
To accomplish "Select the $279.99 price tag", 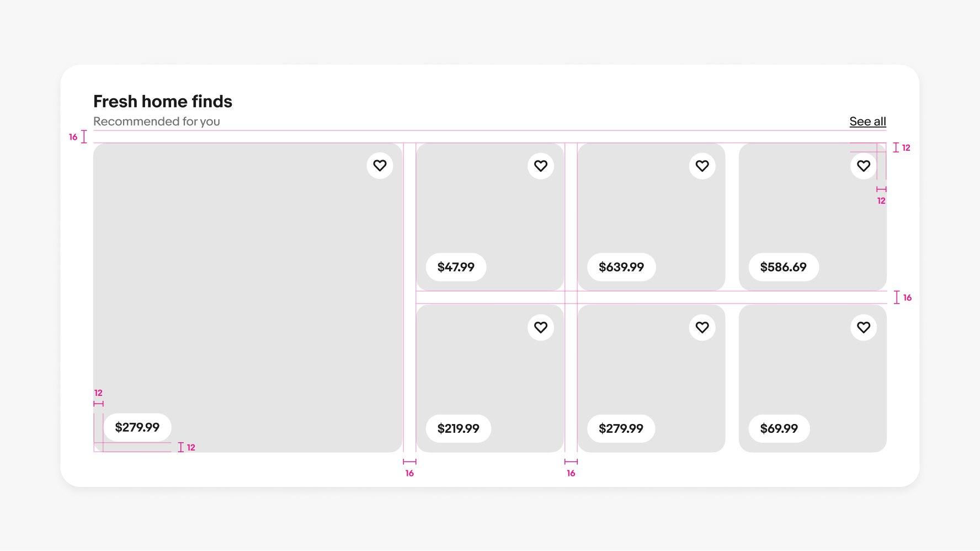I will (x=137, y=427).
